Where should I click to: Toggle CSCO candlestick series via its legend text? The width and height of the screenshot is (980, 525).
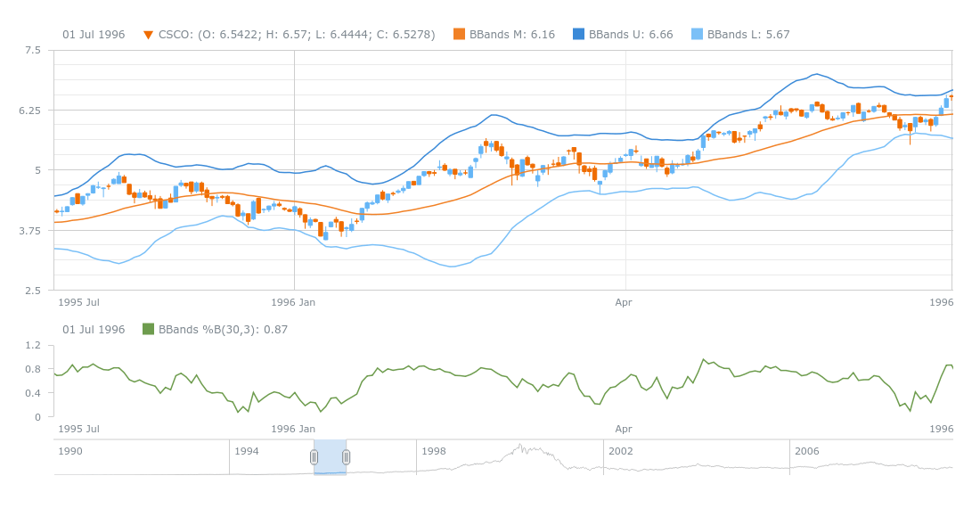296,35
